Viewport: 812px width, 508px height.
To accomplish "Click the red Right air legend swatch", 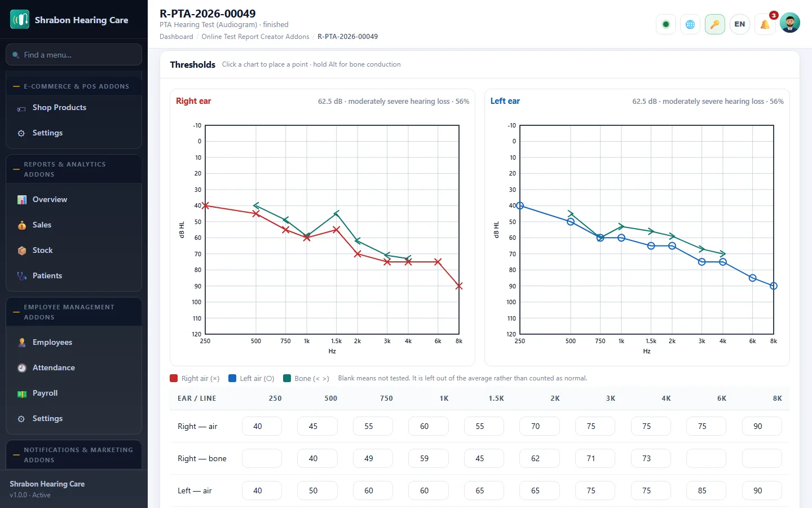I will pyautogui.click(x=174, y=378).
